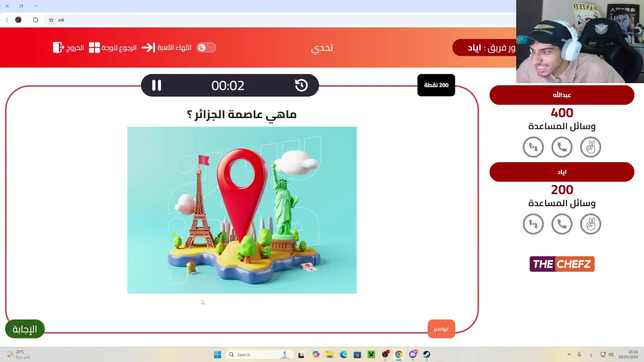Click the تحدي title in the header

coord(322,48)
